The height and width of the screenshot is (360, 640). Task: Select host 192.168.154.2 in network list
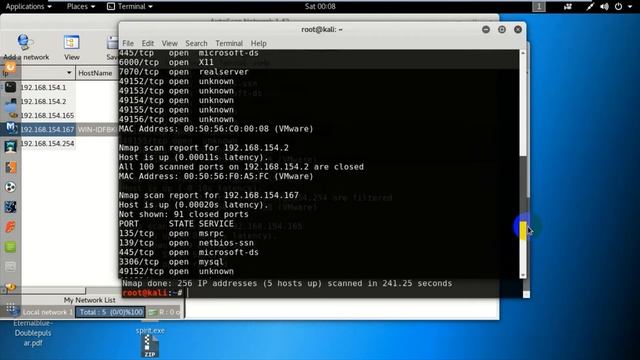point(43,101)
